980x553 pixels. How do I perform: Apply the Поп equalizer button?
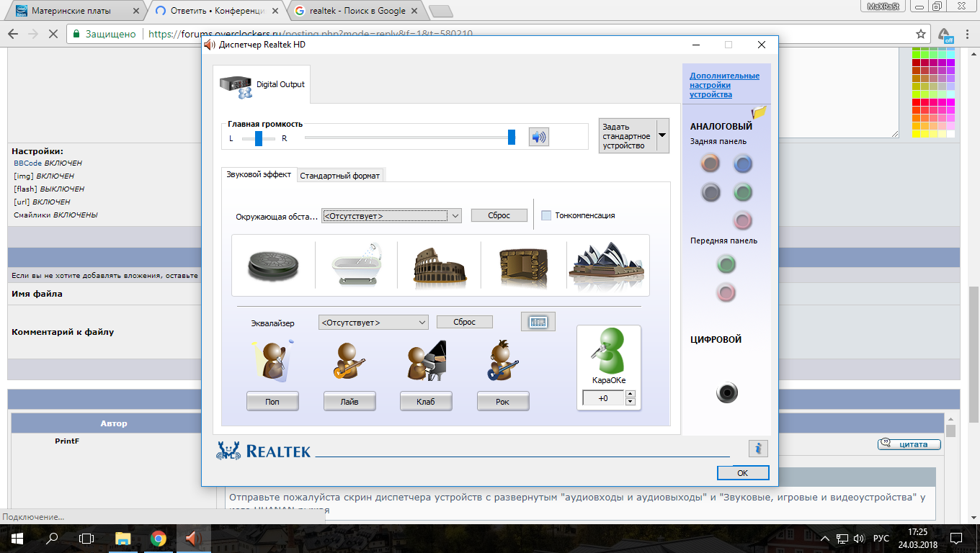click(272, 401)
